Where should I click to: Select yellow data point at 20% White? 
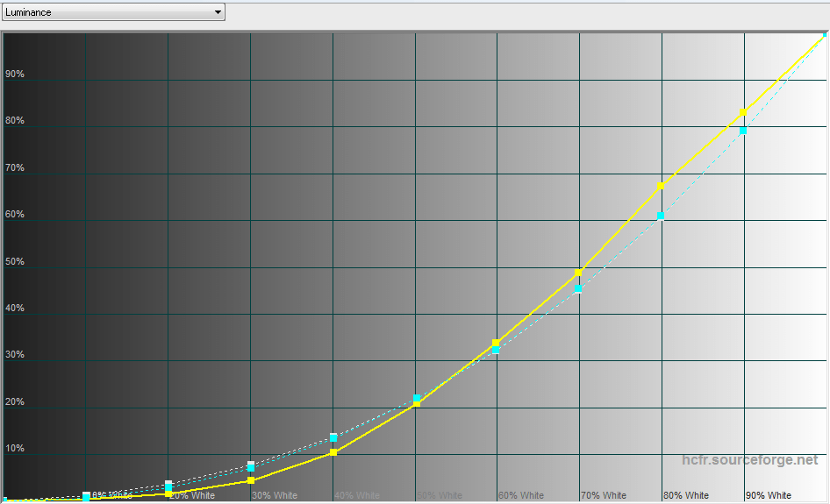(x=168, y=493)
